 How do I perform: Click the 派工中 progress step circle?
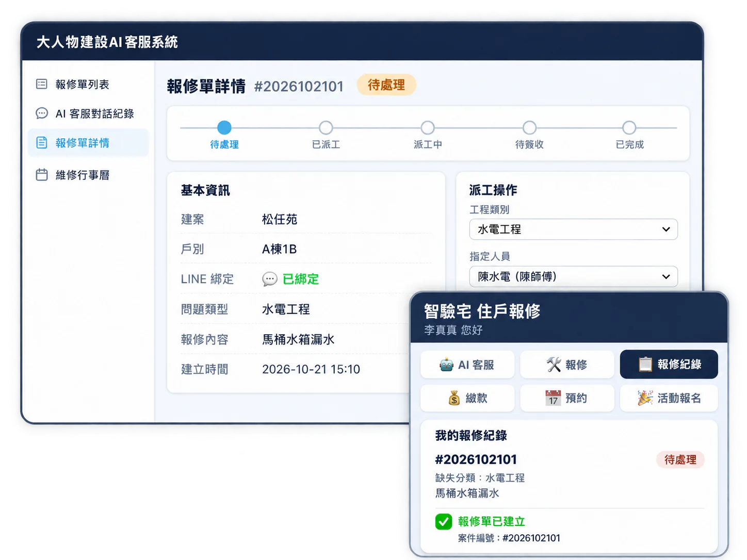[x=428, y=127]
